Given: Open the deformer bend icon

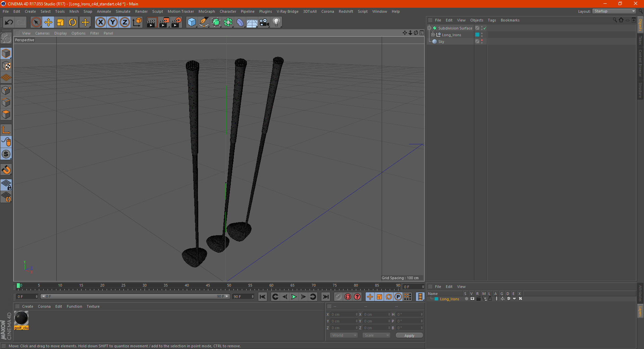Looking at the screenshot, I should (240, 22).
